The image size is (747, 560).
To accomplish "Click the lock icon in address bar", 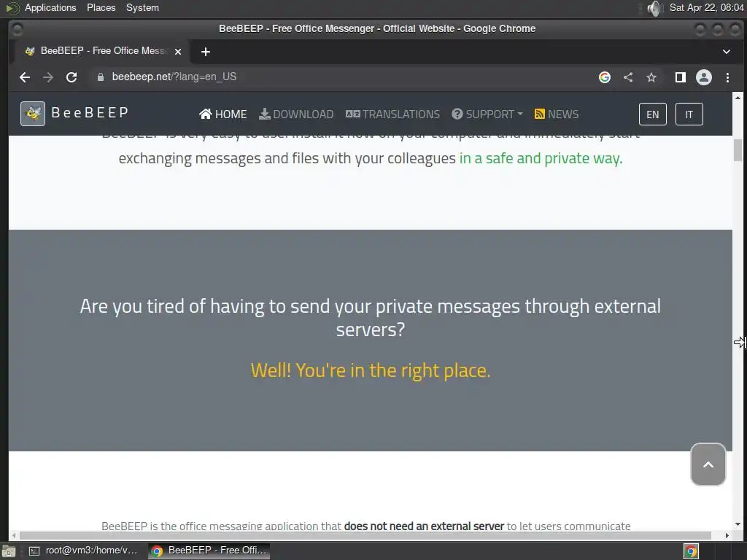I will [x=101, y=77].
